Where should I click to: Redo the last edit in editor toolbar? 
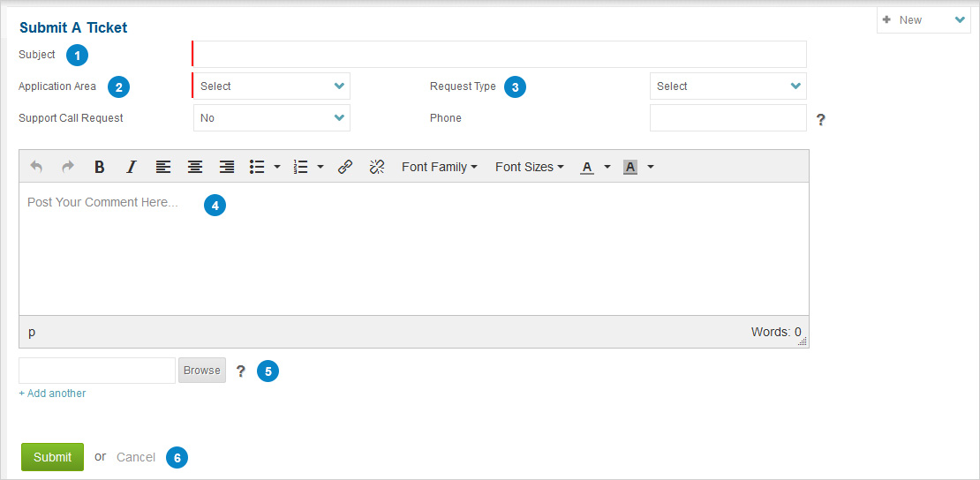[x=67, y=167]
